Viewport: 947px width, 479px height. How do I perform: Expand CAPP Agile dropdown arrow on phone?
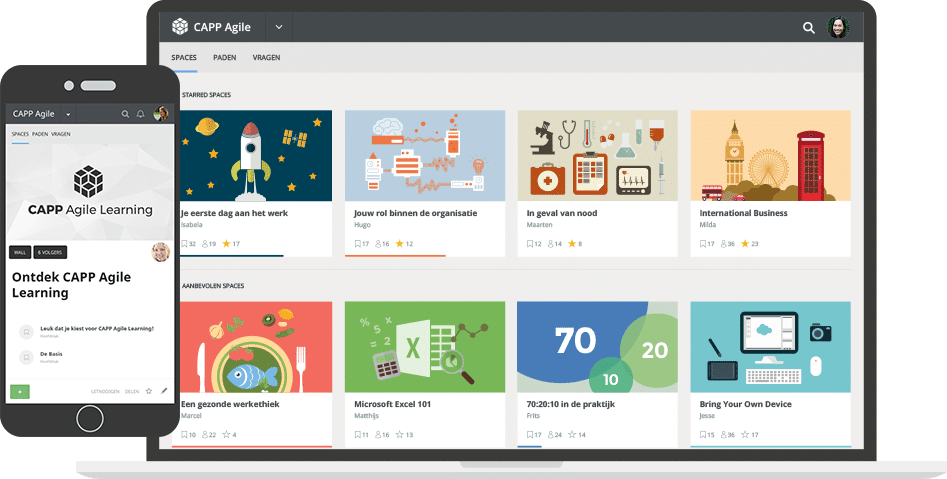68,114
